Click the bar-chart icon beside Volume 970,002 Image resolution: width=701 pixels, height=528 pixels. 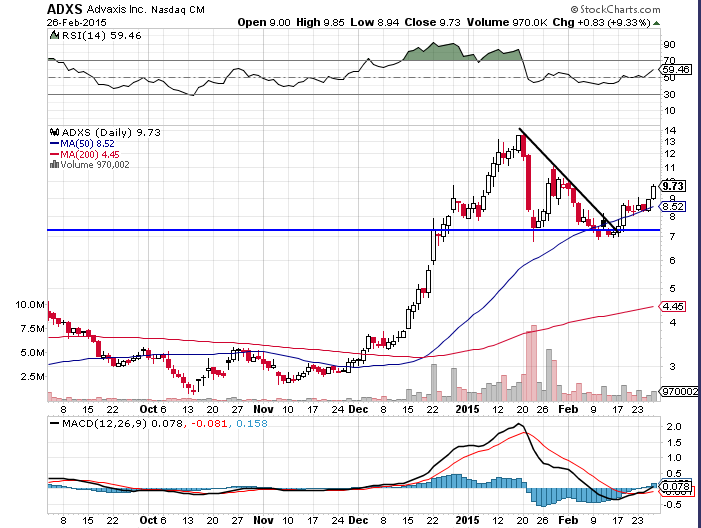pos(54,165)
